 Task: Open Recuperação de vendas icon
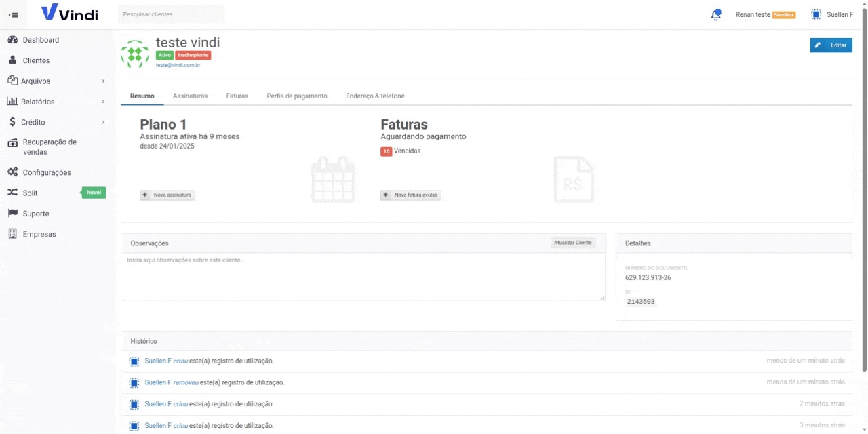coord(12,143)
